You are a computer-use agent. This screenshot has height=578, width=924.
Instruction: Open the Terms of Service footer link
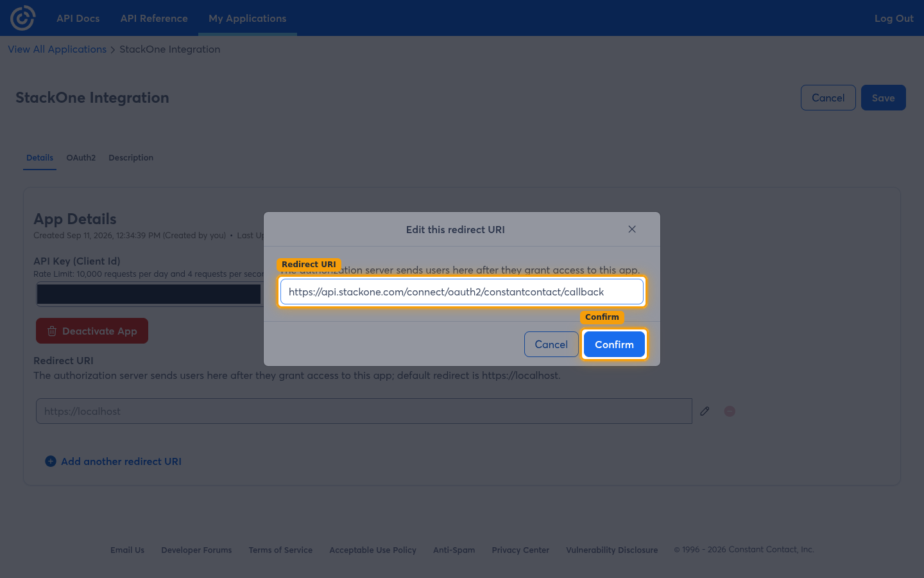coord(280,550)
